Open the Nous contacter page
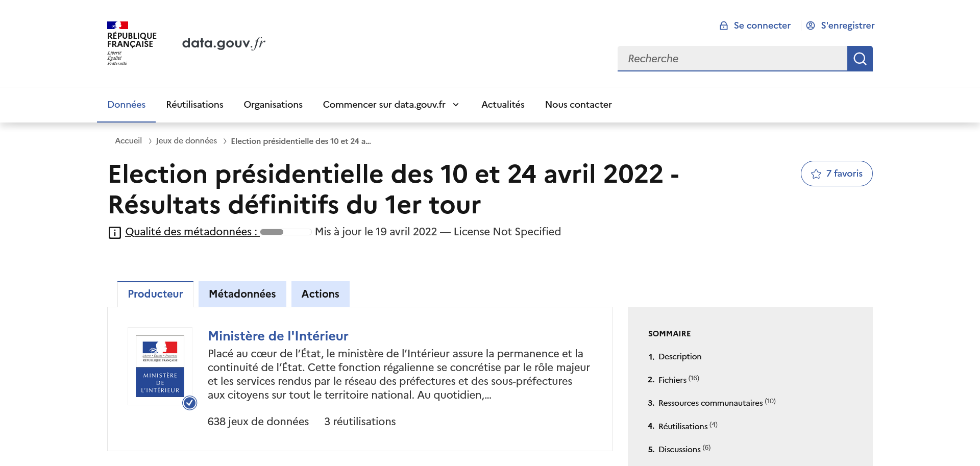This screenshot has height=466, width=980. [578, 104]
